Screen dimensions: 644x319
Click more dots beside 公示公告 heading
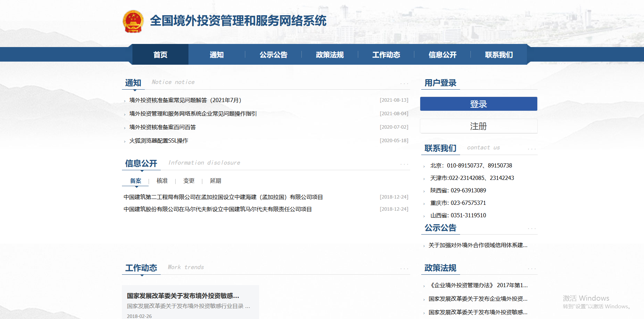pos(531,228)
